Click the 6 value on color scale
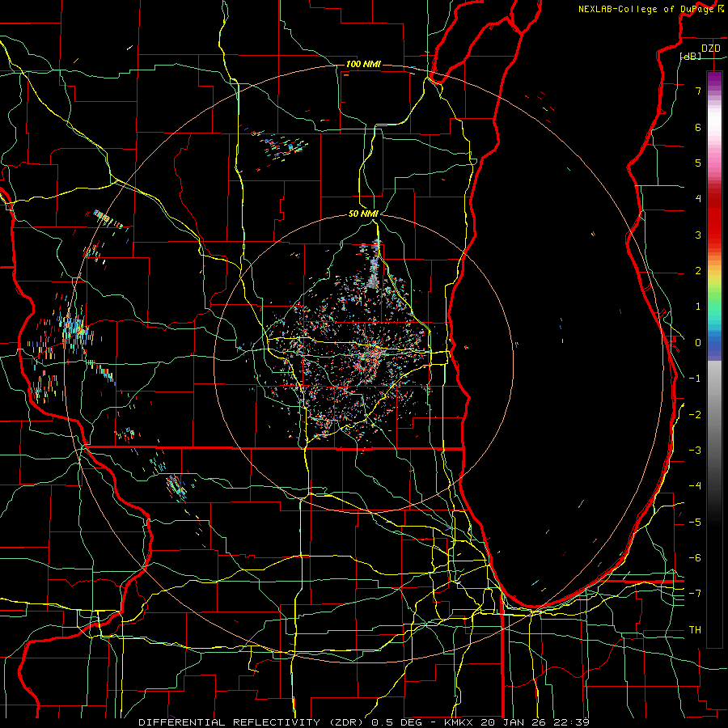Screen dimensions: 728x728 (x=698, y=127)
